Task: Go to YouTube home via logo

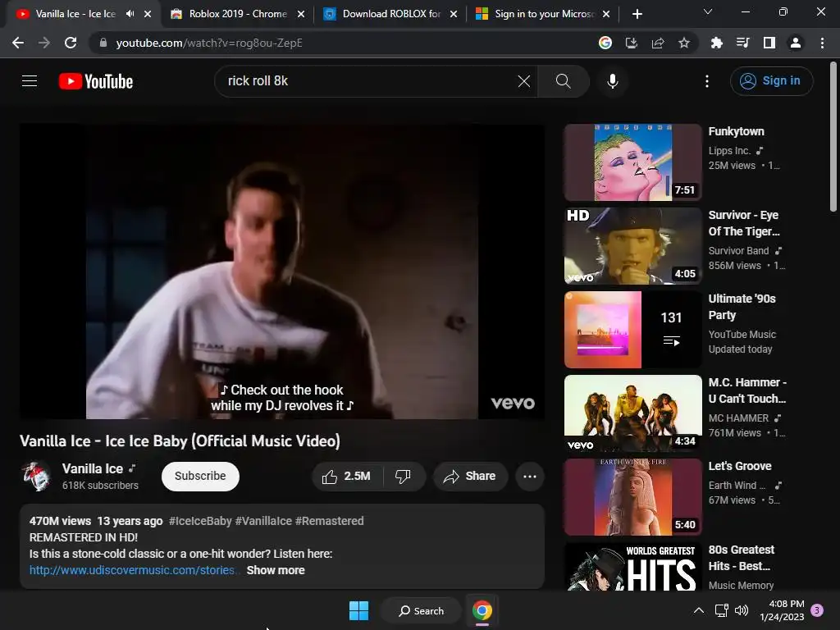Action: [x=96, y=81]
